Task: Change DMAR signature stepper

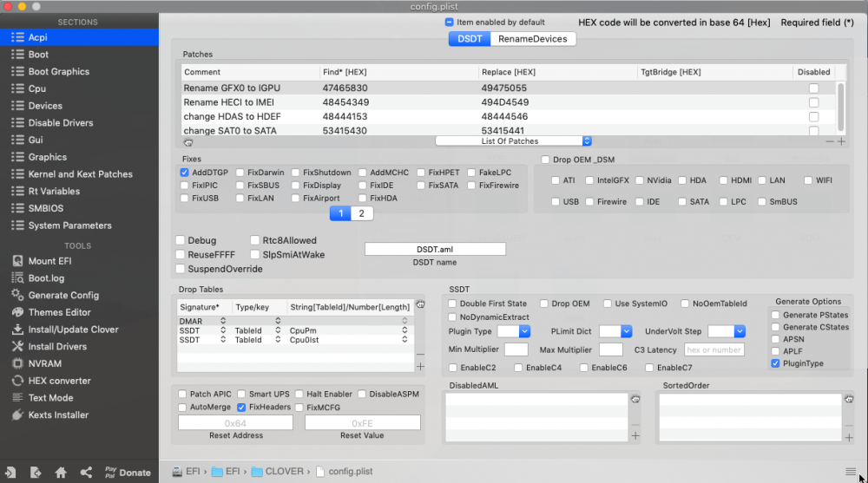Action: pyautogui.click(x=223, y=321)
